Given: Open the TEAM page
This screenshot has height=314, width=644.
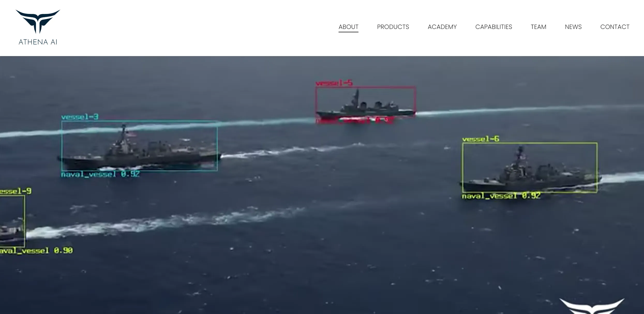Looking at the screenshot, I should point(538,27).
